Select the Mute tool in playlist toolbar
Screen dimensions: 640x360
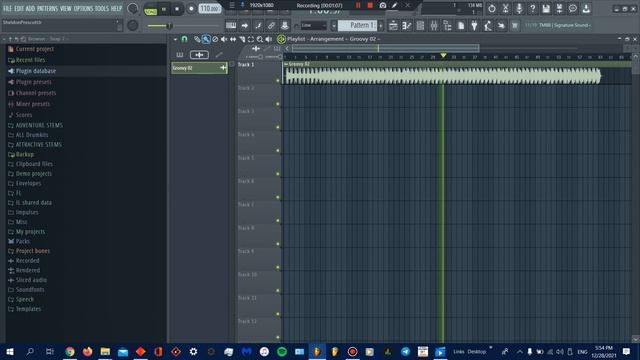click(x=224, y=39)
